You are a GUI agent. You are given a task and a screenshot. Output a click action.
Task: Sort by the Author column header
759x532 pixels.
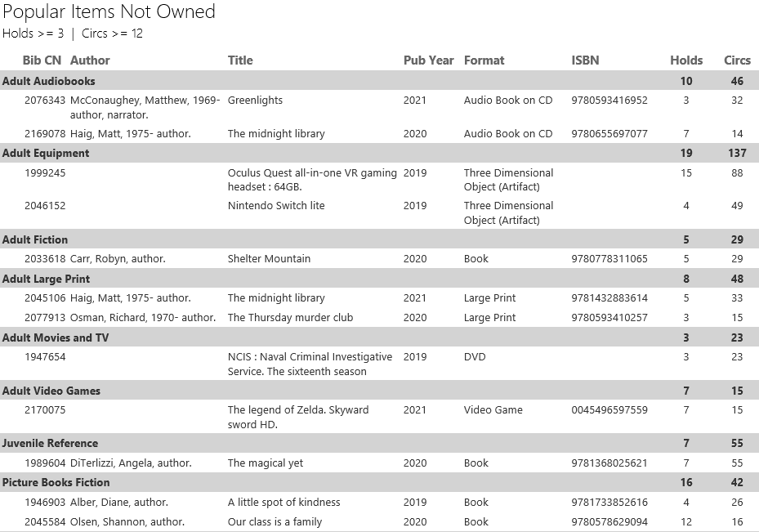(x=90, y=60)
